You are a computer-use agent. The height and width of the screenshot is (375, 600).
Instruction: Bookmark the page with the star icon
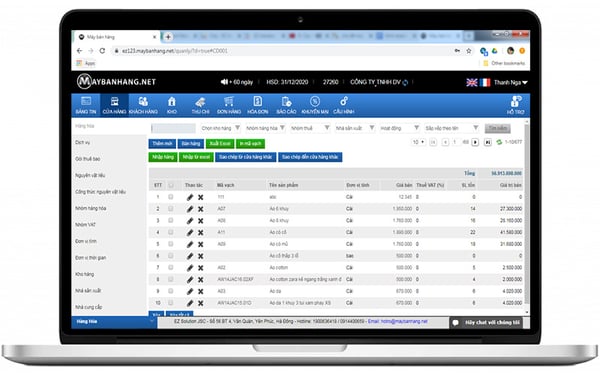click(x=469, y=51)
